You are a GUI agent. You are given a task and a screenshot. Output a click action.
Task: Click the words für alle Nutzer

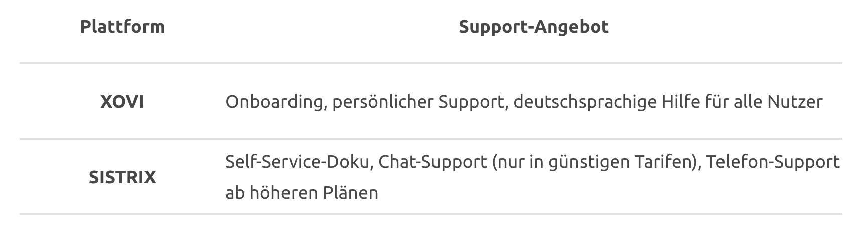(x=764, y=102)
